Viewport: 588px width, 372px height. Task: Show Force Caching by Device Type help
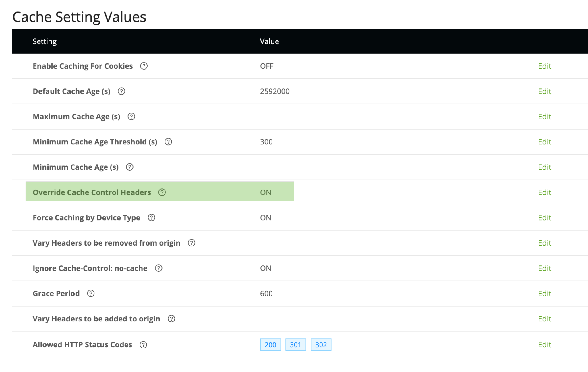tap(151, 218)
